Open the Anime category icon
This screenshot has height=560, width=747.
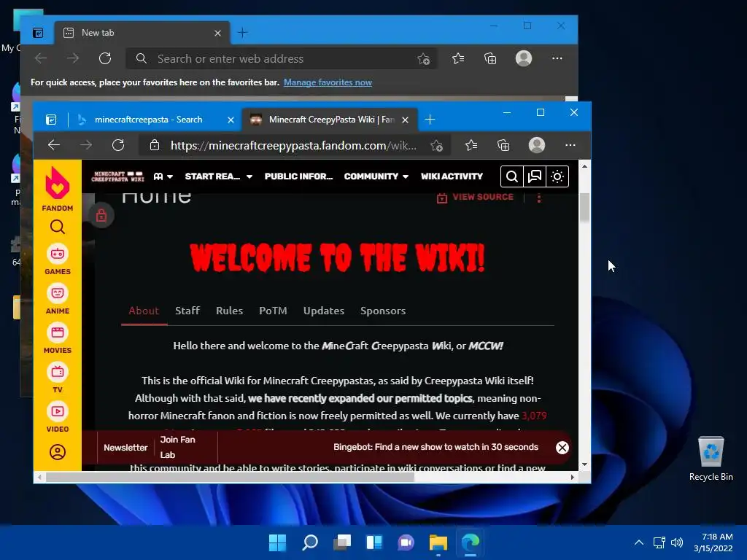[58, 293]
